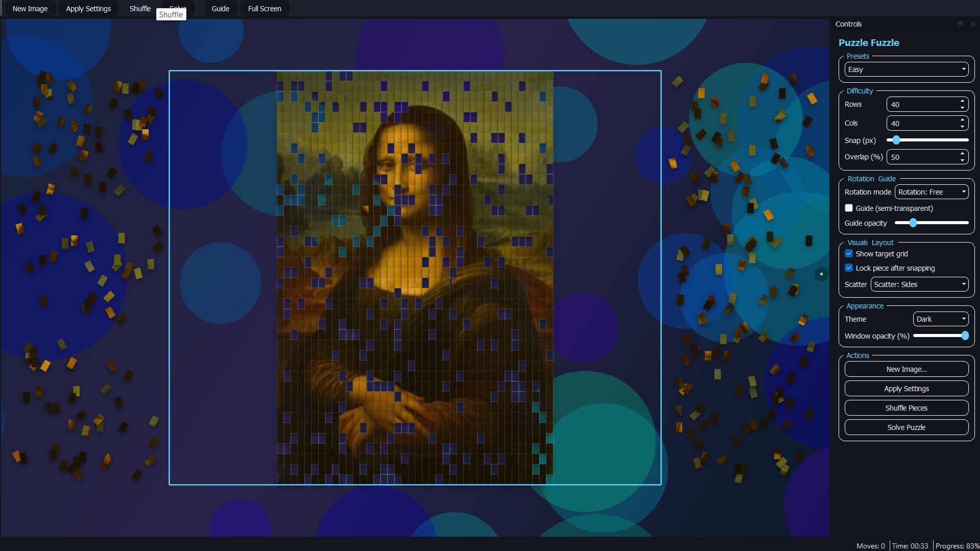Screen dimensions: 980x551
Task: Uncheck Show target grid
Action: tap(849, 254)
